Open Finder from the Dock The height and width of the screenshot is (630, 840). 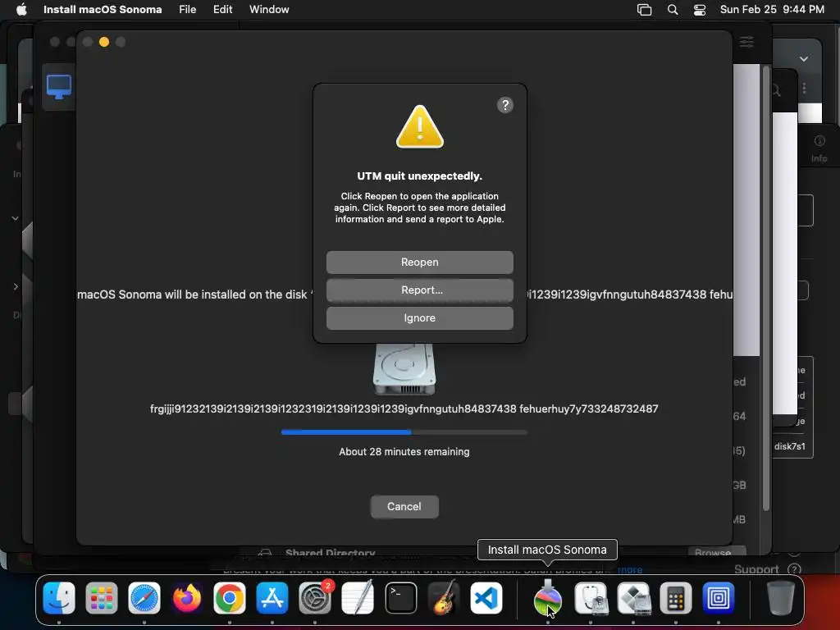[59, 598]
